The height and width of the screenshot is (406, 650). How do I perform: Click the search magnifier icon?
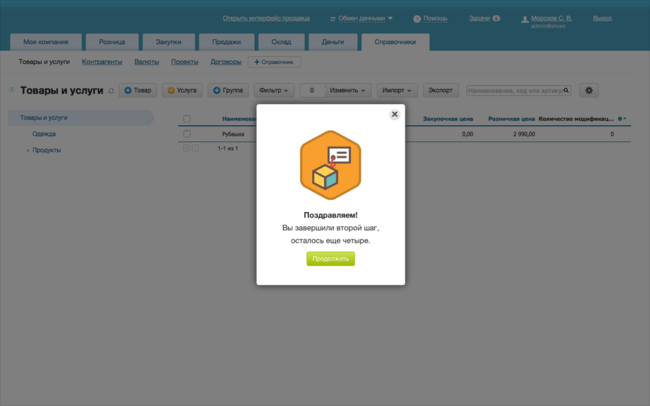pos(566,90)
